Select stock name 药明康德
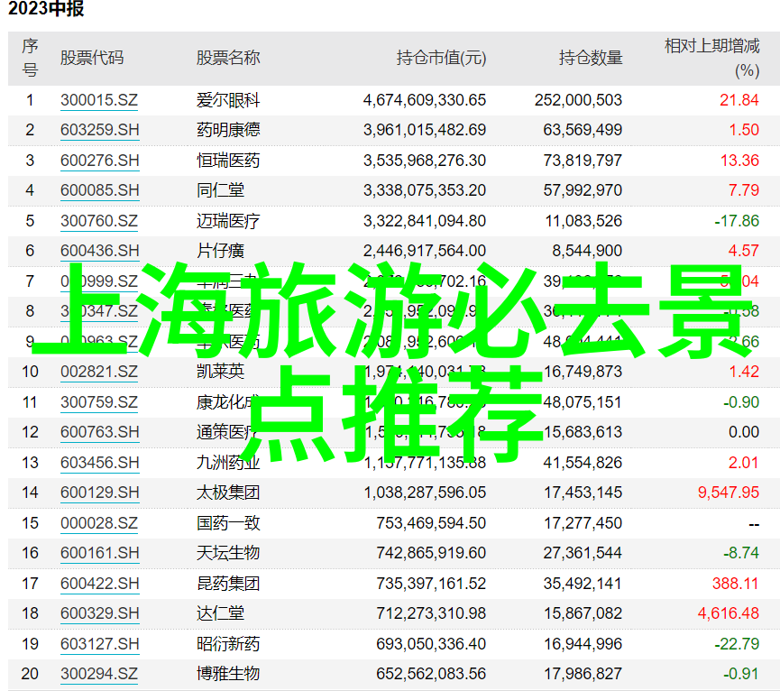780x700 pixels. (x=228, y=130)
